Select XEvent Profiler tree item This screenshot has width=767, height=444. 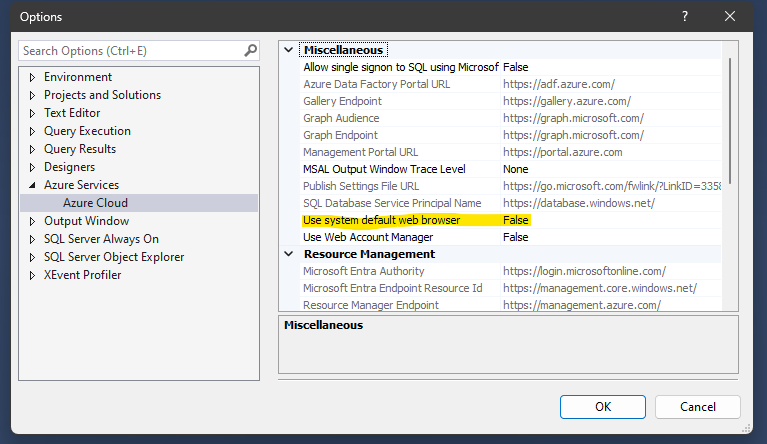point(82,275)
